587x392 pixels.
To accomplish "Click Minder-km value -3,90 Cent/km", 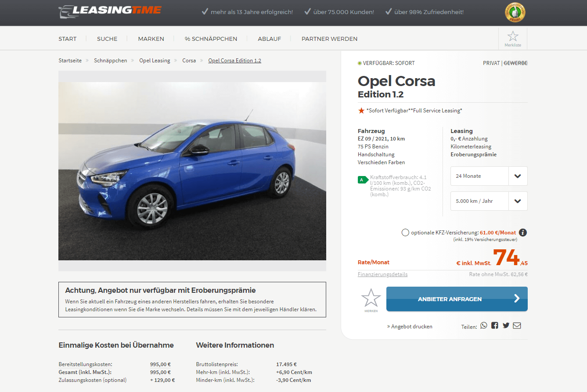I will click(293, 380).
